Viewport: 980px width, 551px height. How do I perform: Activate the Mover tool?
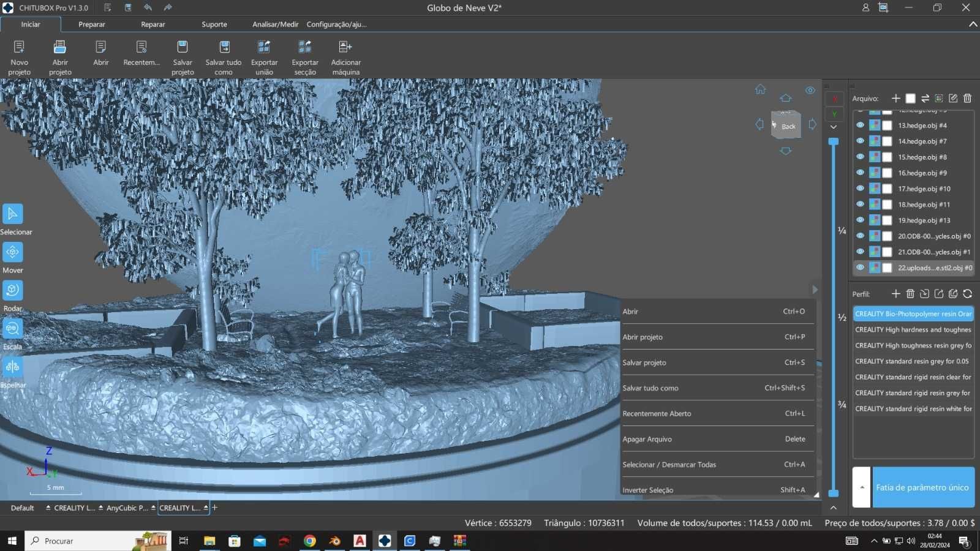pos(13,252)
